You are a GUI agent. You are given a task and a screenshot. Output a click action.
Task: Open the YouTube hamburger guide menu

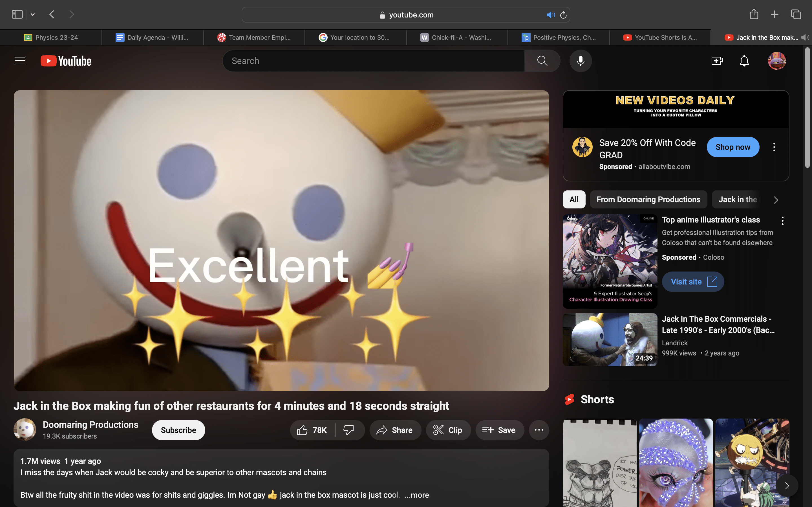click(x=20, y=61)
